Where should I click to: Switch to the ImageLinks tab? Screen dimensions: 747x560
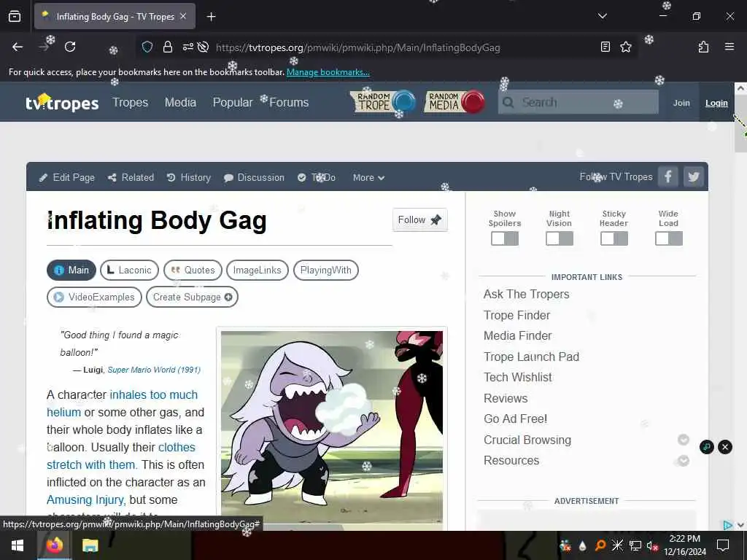[x=258, y=270]
